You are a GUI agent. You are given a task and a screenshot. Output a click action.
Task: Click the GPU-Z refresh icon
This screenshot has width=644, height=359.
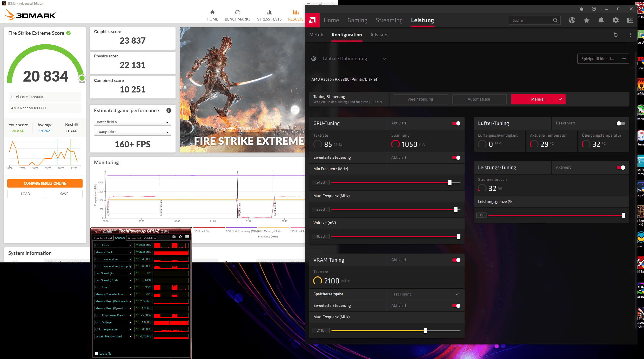coord(180,237)
